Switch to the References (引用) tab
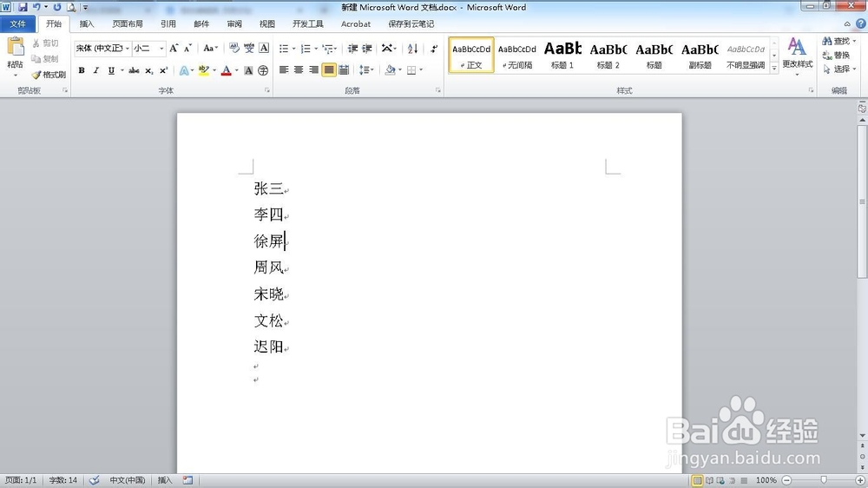This screenshot has height=488, width=868. [x=168, y=23]
